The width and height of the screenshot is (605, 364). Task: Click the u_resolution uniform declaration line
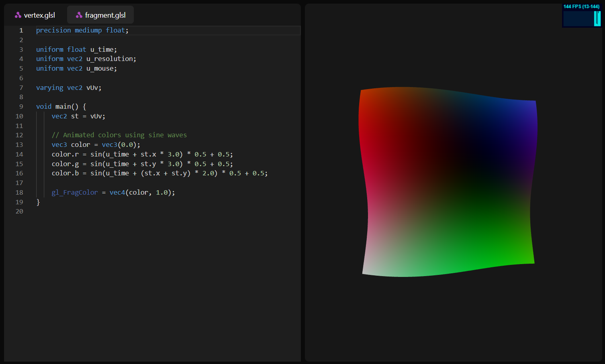click(x=86, y=59)
